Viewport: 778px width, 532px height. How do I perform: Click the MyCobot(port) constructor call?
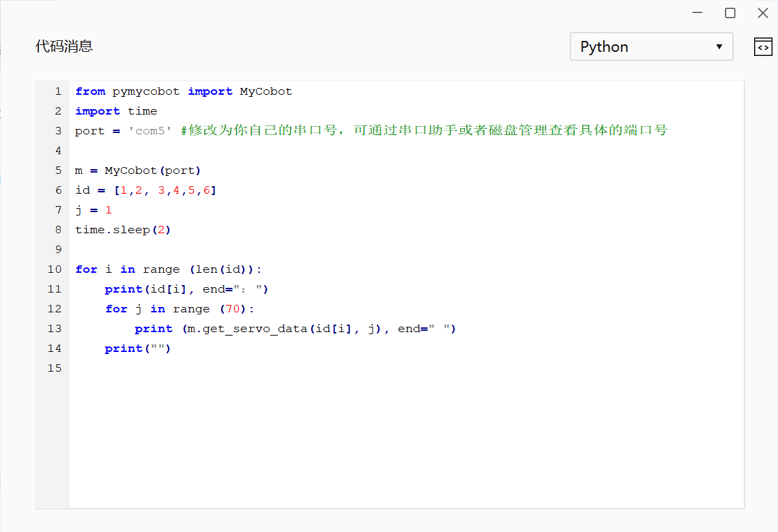[x=152, y=171]
